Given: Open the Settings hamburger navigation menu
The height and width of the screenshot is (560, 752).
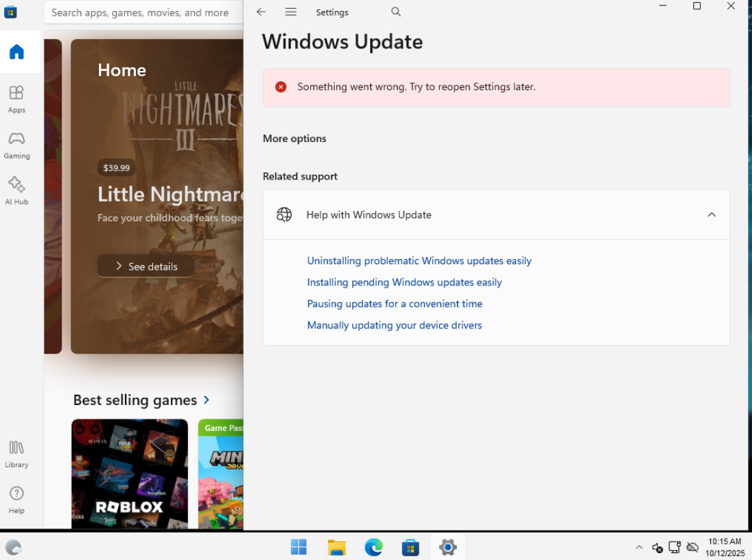Looking at the screenshot, I should coord(291,12).
